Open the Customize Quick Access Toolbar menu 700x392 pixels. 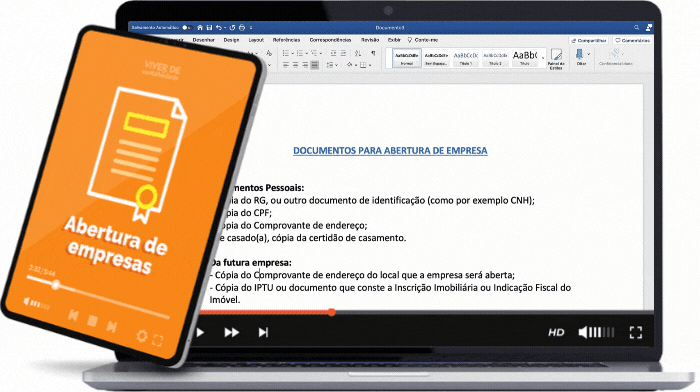tap(251, 28)
